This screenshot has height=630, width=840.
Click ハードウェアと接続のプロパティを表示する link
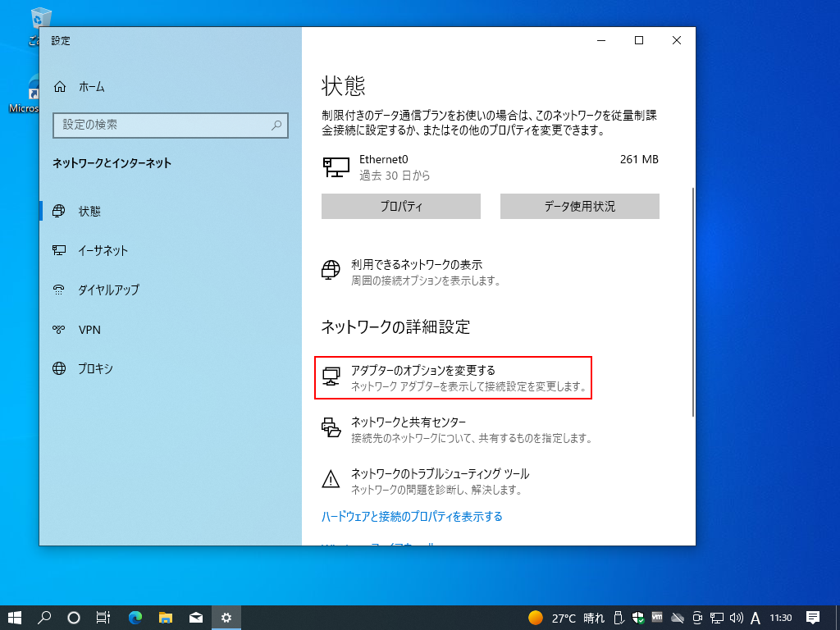pyautogui.click(x=412, y=517)
